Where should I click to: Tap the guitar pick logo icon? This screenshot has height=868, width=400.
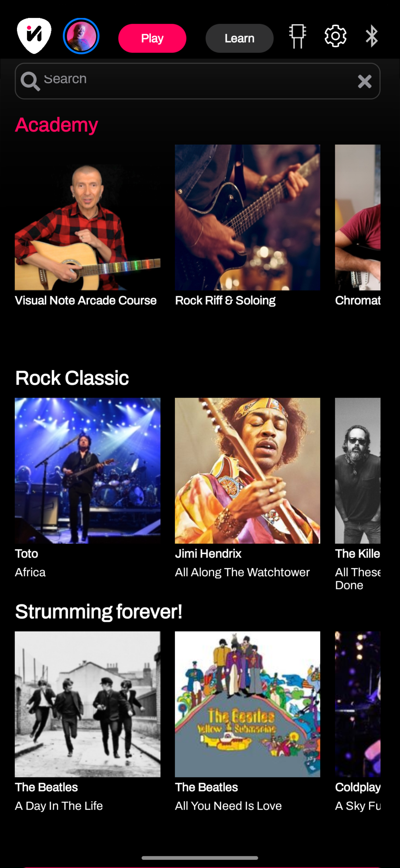pos(34,36)
